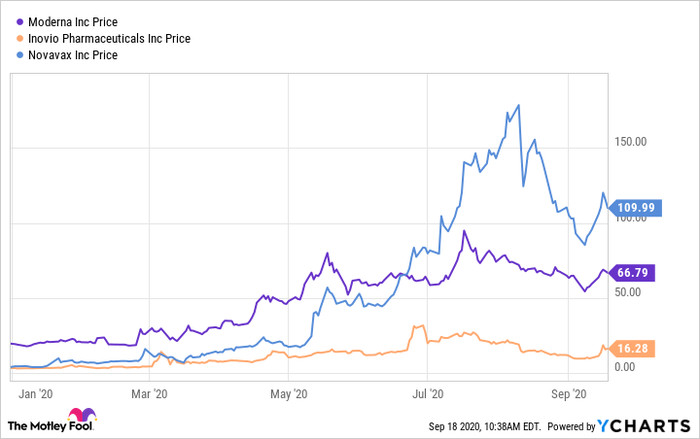The image size is (700, 439).
Task: Click the May '20 axis label
Action: (x=288, y=393)
